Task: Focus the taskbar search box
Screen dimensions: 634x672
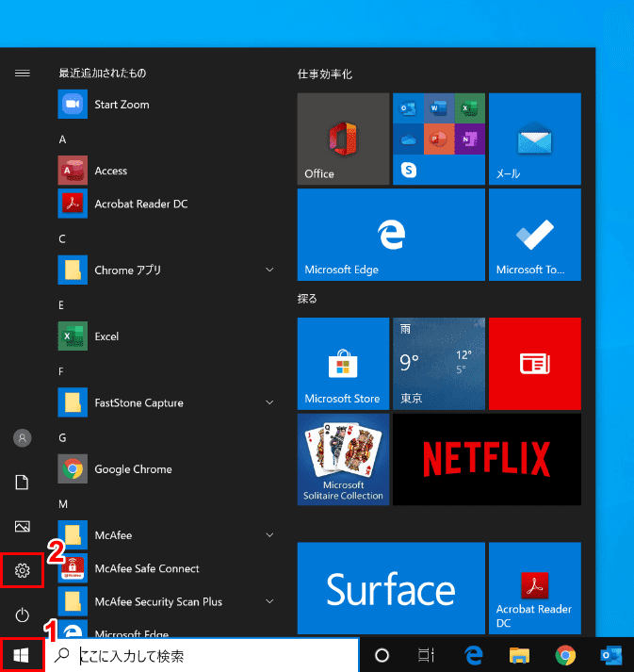Action: click(203, 655)
